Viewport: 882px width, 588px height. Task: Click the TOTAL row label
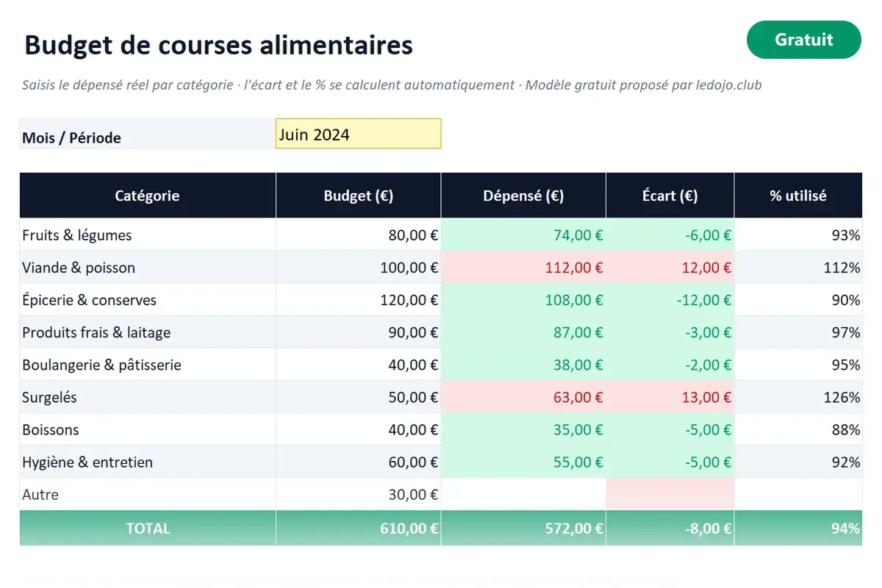tap(148, 528)
